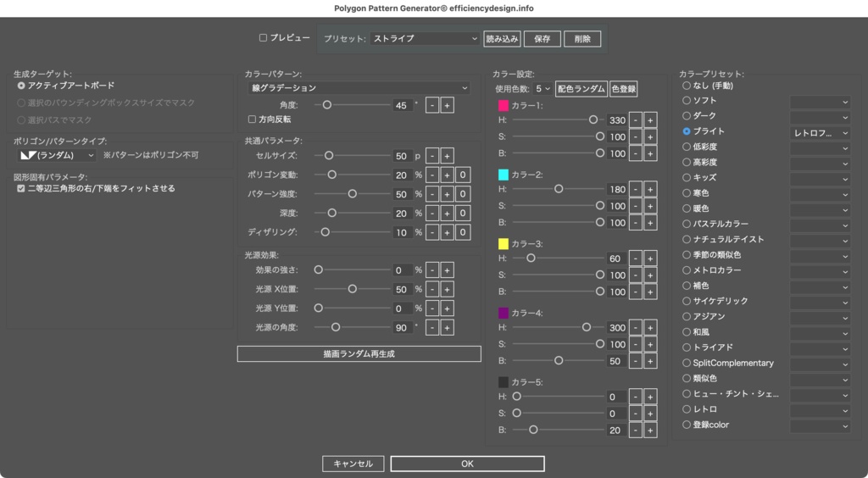868x478 pixels.
Task: Click the 保存 preset button
Action: pyautogui.click(x=542, y=39)
